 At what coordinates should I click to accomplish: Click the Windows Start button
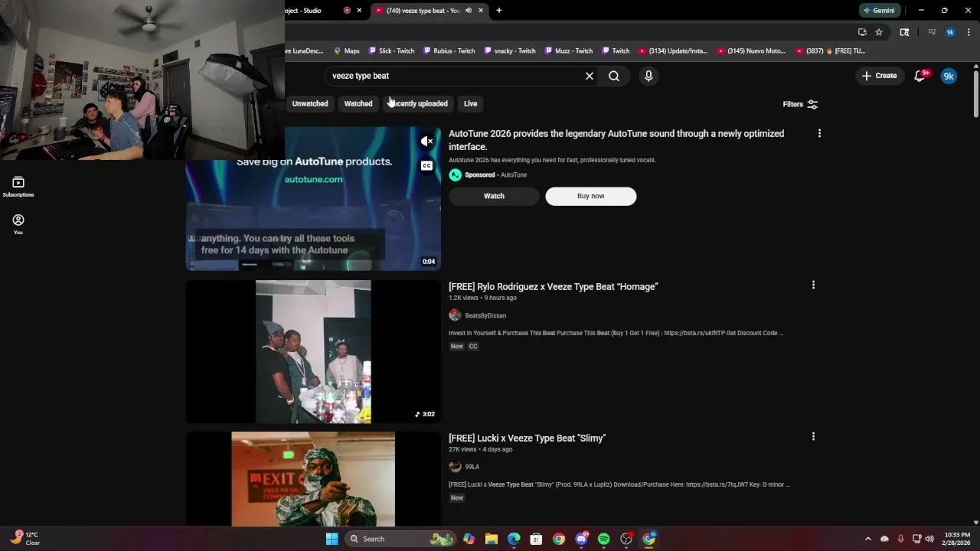tap(332, 539)
